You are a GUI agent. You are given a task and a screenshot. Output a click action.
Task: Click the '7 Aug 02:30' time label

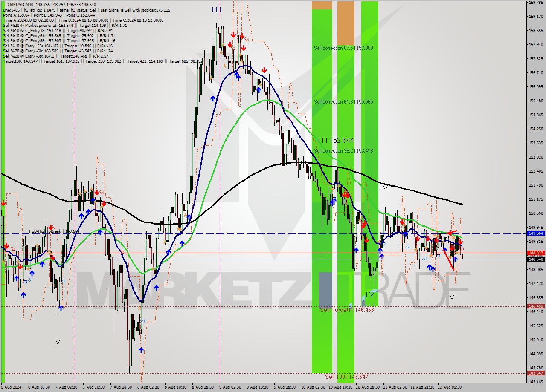[x=67, y=387]
